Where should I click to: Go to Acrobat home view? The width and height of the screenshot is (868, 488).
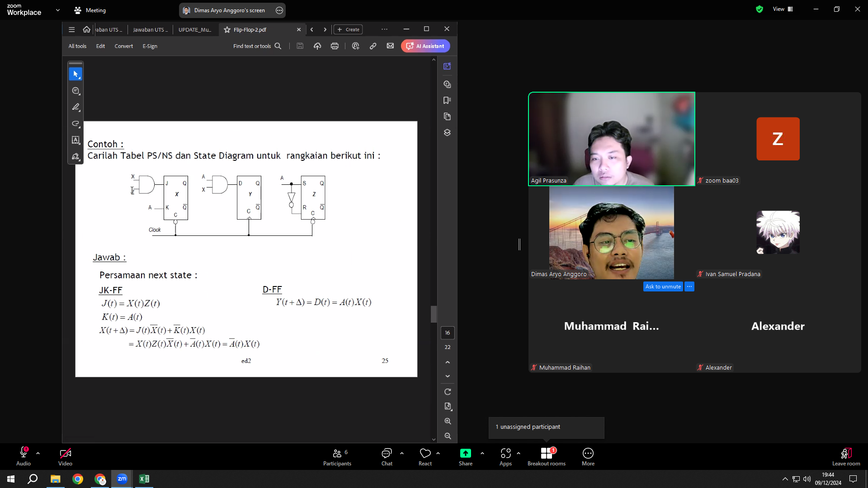(86, 29)
